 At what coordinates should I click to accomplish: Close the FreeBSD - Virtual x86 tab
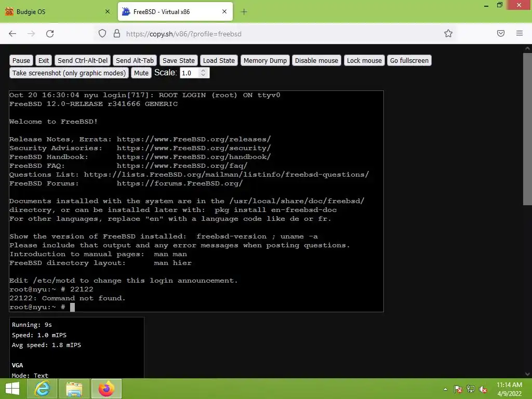point(224,11)
